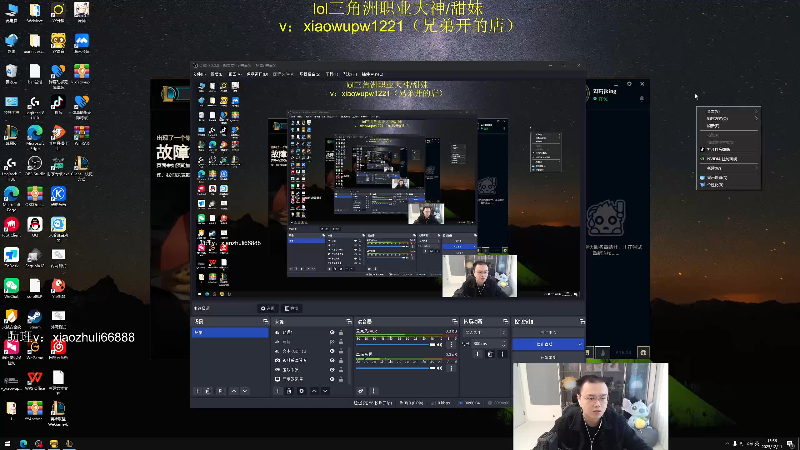Viewport: 800px width, 450px height.
Task: Open Transitions dock properties dots menu
Action: (502, 354)
